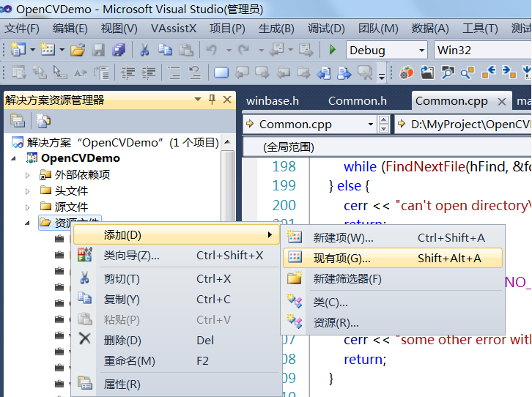Screen dimensions: 532x397
Task: Click the Redo arrow icon
Action: point(244,51)
